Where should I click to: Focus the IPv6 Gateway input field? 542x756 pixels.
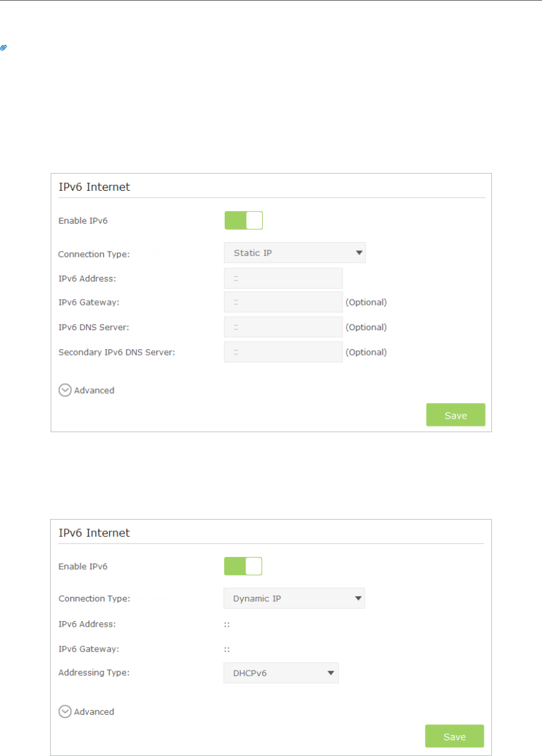tap(283, 302)
